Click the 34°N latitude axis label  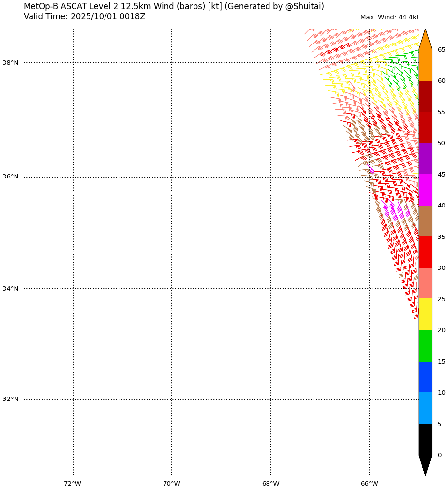coord(10,289)
